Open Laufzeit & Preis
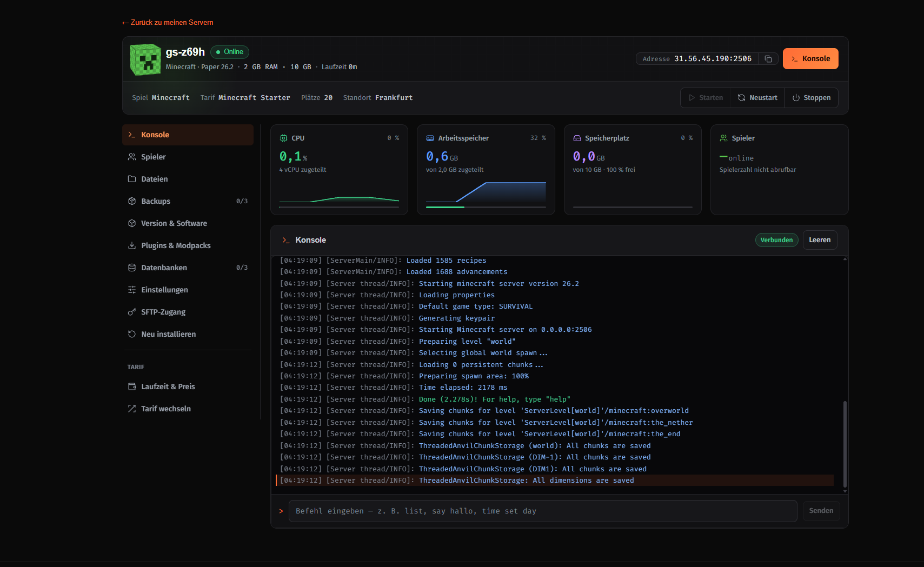 pos(188,386)
